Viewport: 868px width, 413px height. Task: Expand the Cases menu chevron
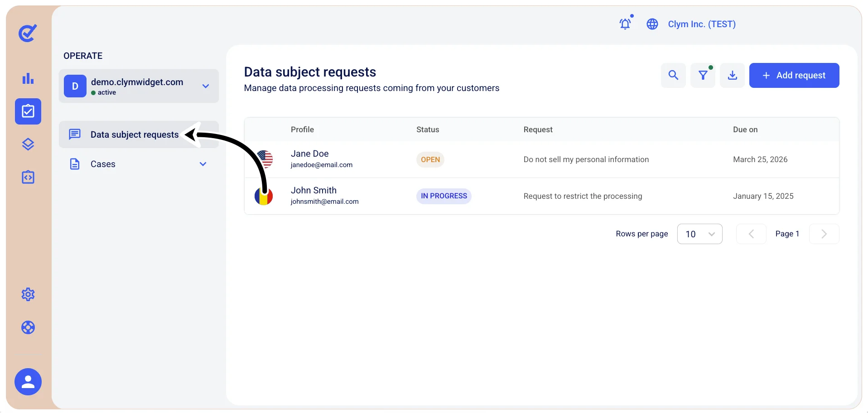[203, 164]
